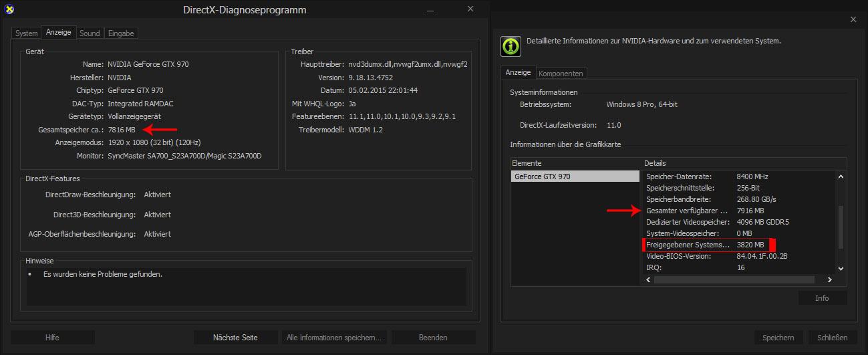Click the Chiptyp value GeForce GTX 970
The image size is (868, 355).
coord(135,90)
